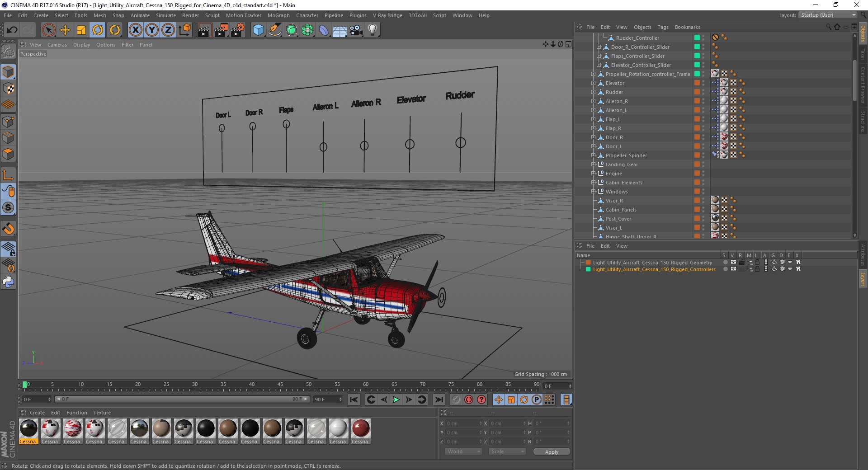This screenshot has width=868, height=470.
Task: Click the Apply button
Action: tap(552, 452)
